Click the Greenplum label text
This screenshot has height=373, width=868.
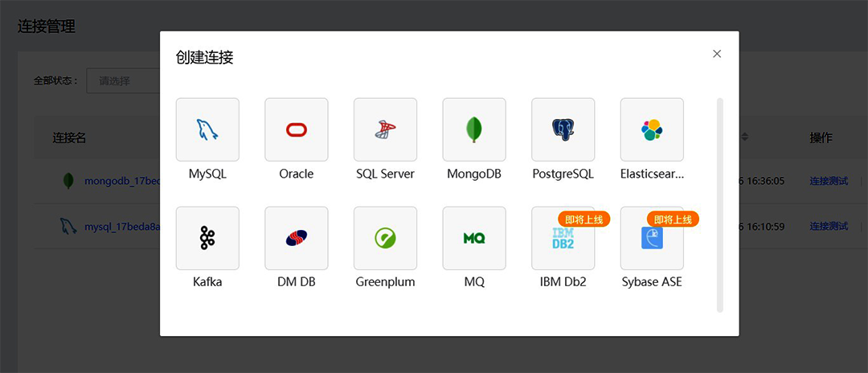click(385, 281)
